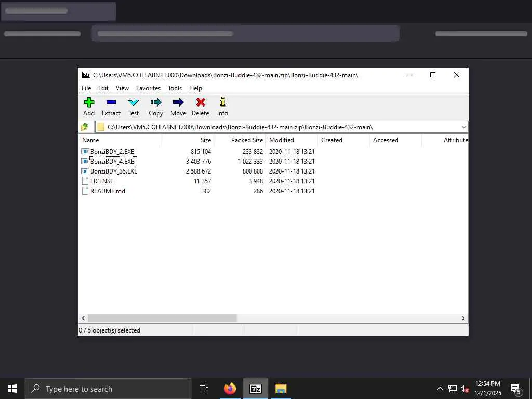Click the taskbar search box
This screenshot has height=399, width=532.
coord(108,389)
